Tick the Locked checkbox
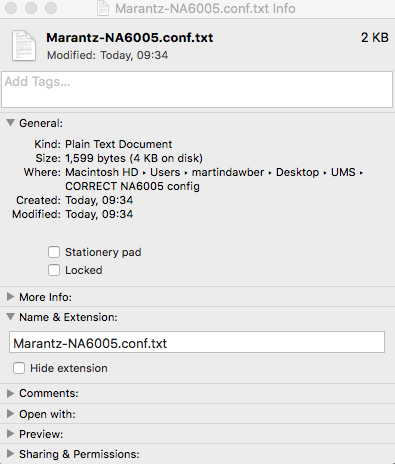Viewport: 395px width, 464px height. (x=54, y=270)
